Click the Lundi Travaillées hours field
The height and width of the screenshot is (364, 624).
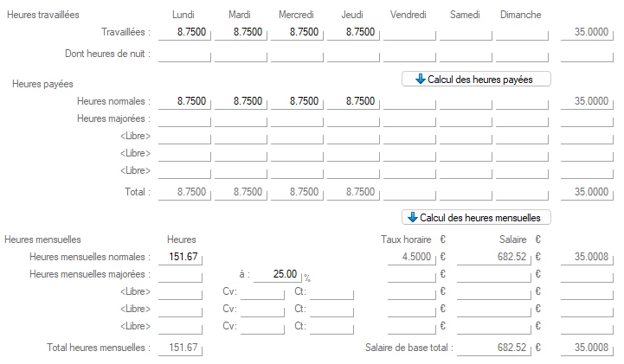pyautogui.click(x=183, y=32)
